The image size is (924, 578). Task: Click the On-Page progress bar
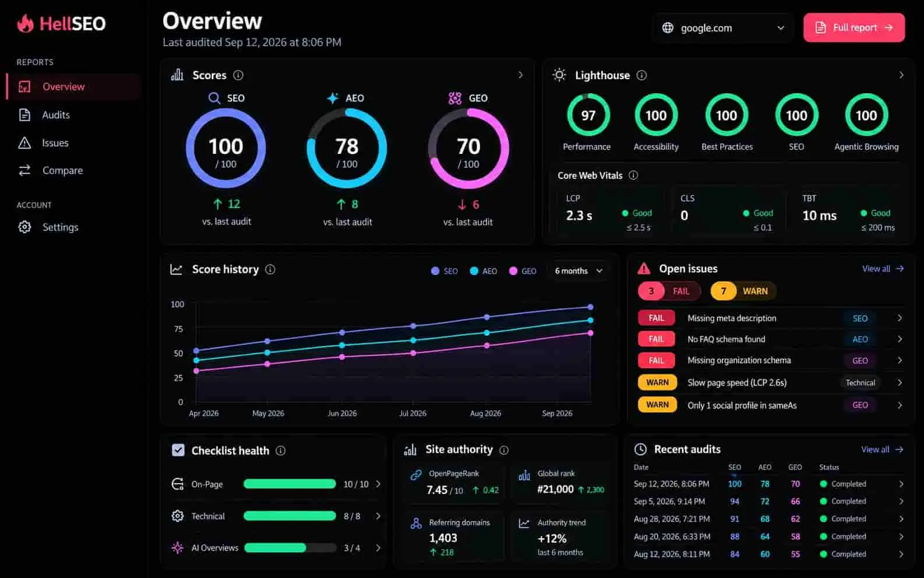click(x=290, y=484)
